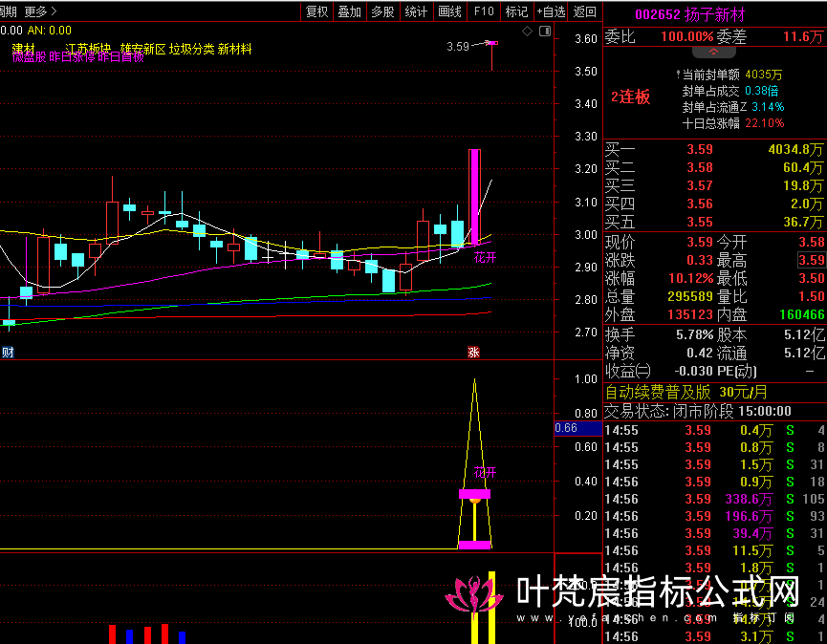Toggle the panel layout icon beside the diamond

pyautogui.click(x=545, y=32)
